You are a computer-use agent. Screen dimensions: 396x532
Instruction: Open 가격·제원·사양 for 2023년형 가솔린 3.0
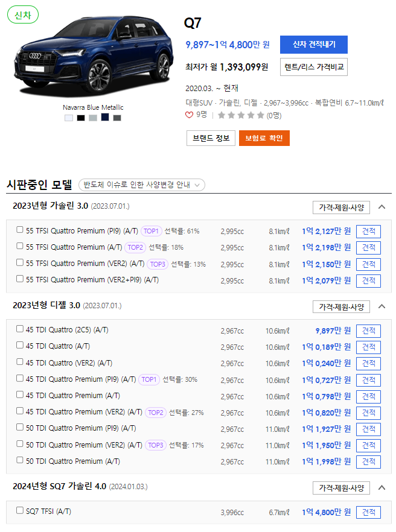(341, 207)
